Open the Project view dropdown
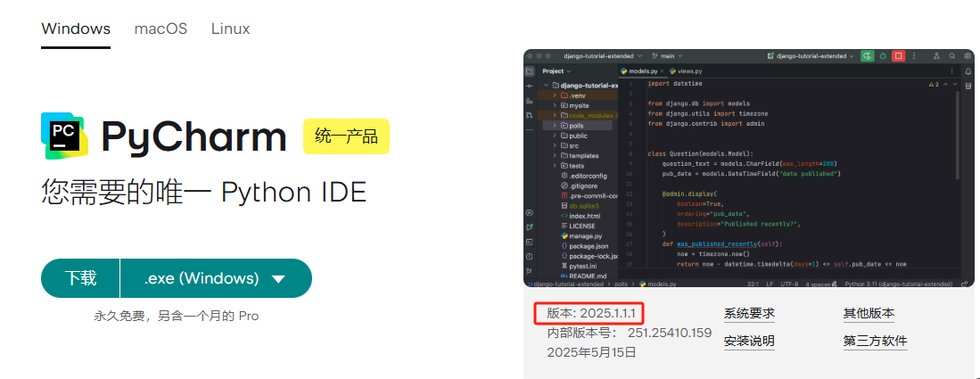Screen dimensions: 980x379 pyautogui.click(x=556, y=71)
